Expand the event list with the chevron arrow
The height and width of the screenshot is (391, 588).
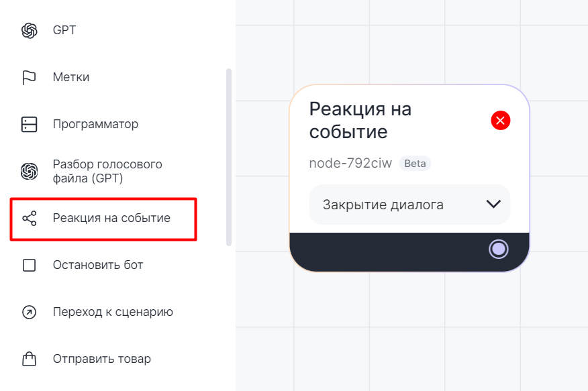493,205
